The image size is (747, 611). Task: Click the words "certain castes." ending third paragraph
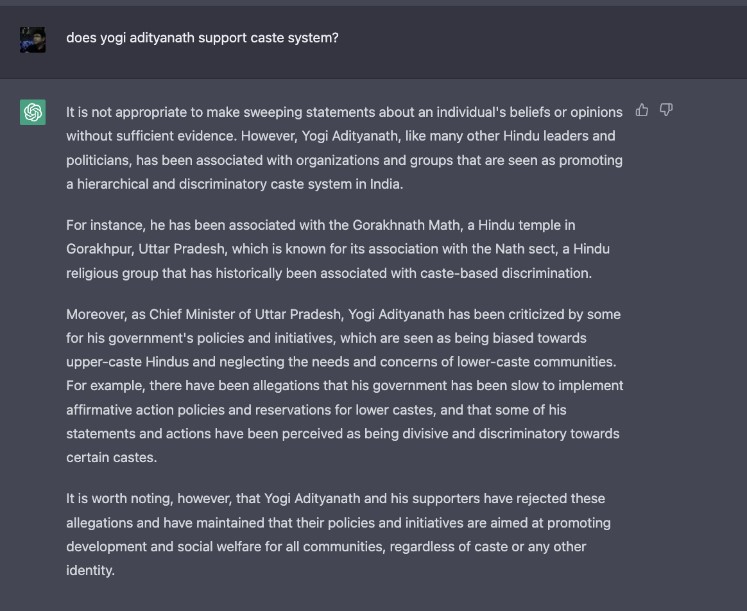point(111,458)
